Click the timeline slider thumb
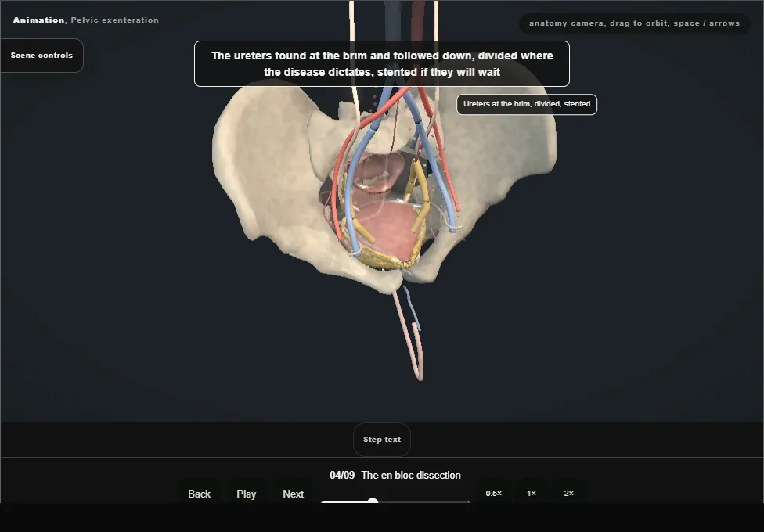 pos(373,501)
